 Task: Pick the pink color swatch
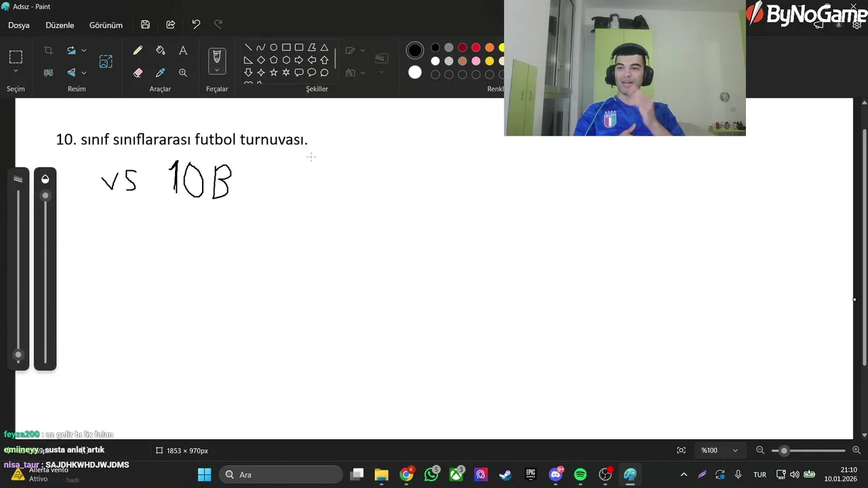click(x=476, y=61)
